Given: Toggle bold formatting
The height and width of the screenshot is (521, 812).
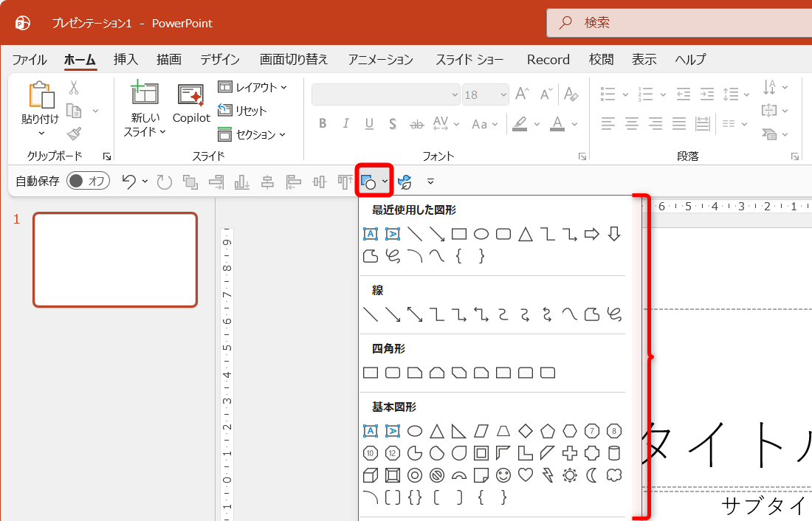Looking at the screenshot, I should pos(322,123).
